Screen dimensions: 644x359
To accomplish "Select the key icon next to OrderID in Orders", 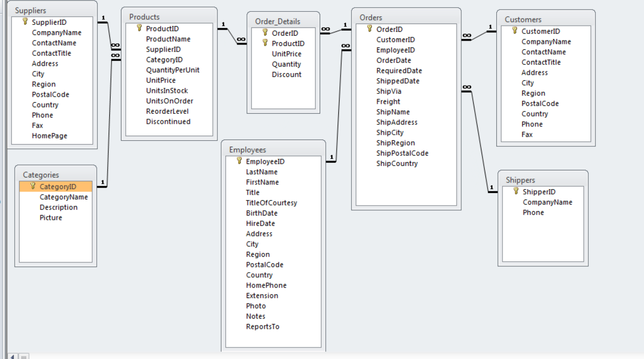I will (369, 29).
